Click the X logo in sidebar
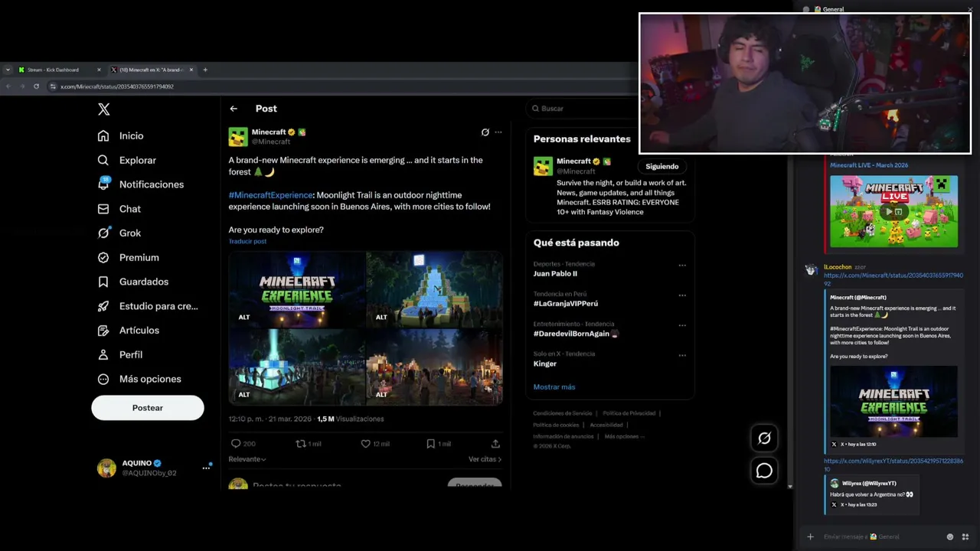This screenshot has height=551, width=980. [104, 109]
